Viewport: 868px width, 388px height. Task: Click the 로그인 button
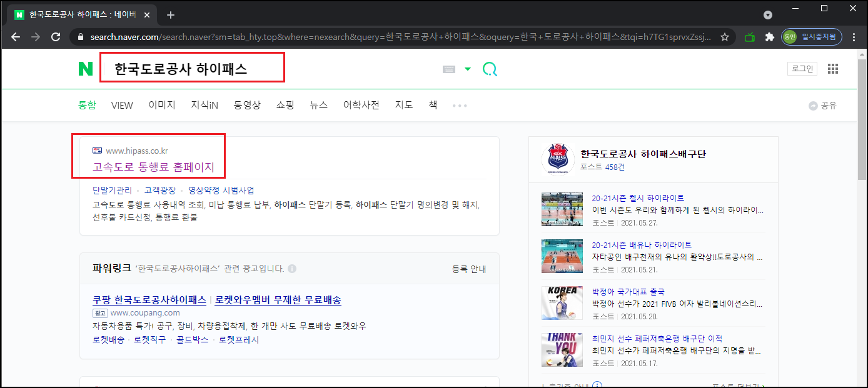(x=802, y=69)
